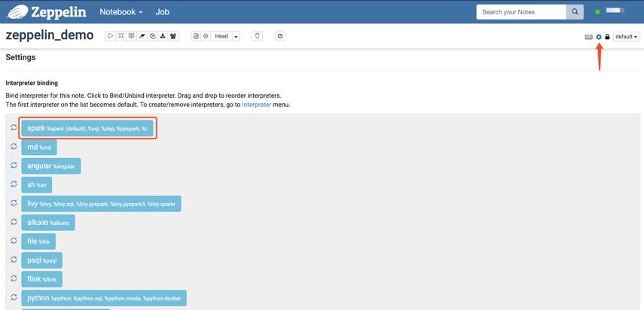Unbind the spark interpreter
The image size is (644, 310).
click(87, 129)
